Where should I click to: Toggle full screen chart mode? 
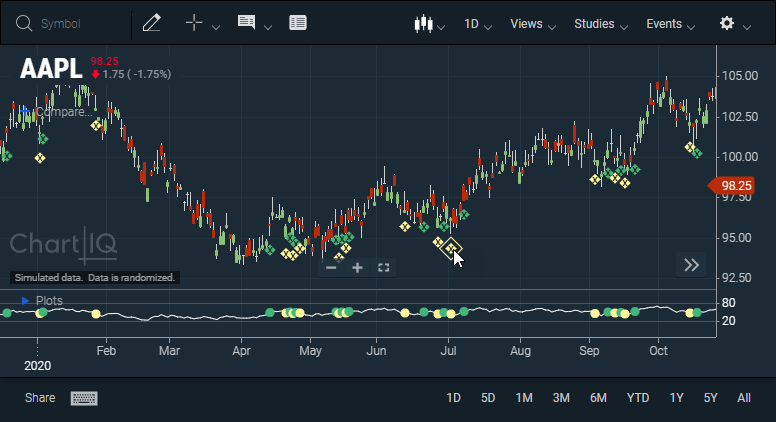pyautogui.click(x=384, y=268)
